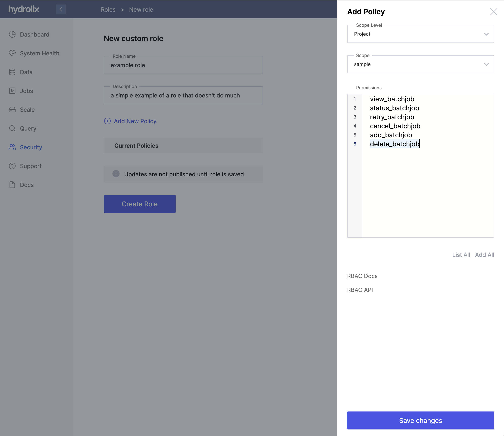Screen dimensions: 504x436
Task: Open the Data section
Action: pyautogui.click(x=12, y=72)
